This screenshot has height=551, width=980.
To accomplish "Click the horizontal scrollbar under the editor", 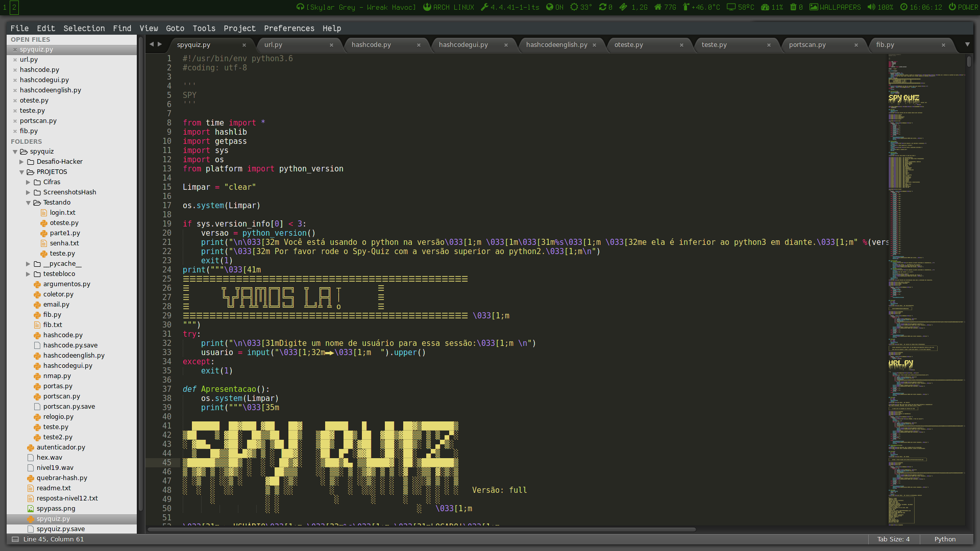I will 421,530.
